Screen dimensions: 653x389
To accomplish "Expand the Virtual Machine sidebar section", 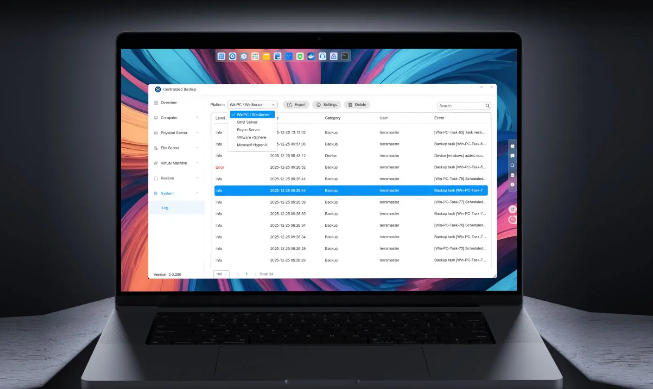I will [197, 163].
